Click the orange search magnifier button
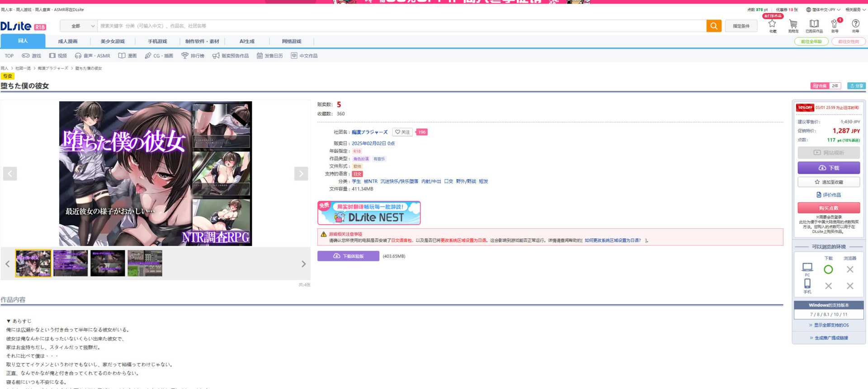 (713, 26)
